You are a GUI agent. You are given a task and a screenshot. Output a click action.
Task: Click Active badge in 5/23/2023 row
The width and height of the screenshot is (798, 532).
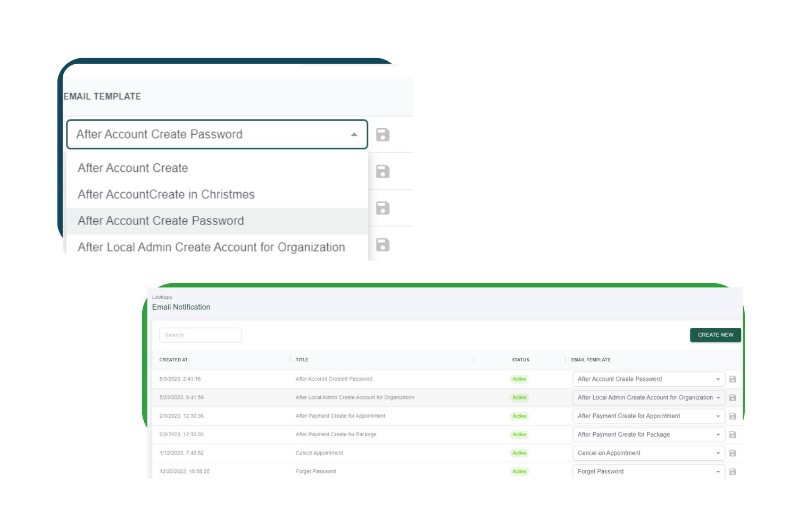point(519,398)
